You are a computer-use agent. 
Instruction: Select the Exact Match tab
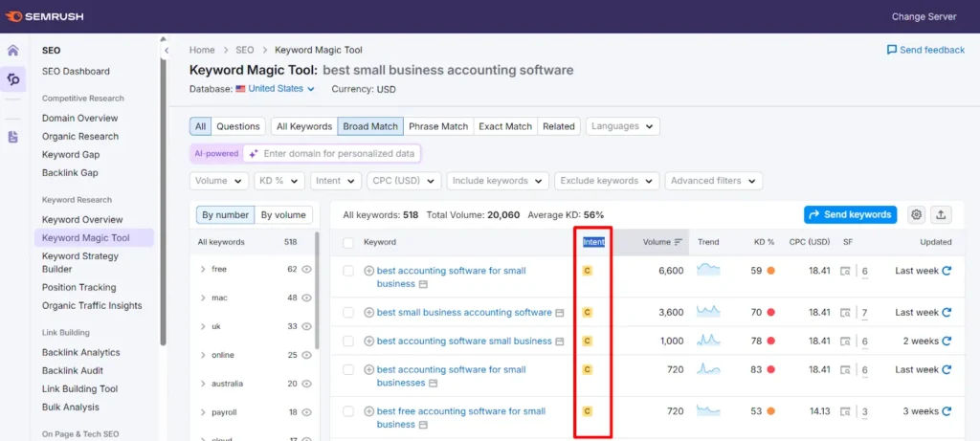(505, 126)
